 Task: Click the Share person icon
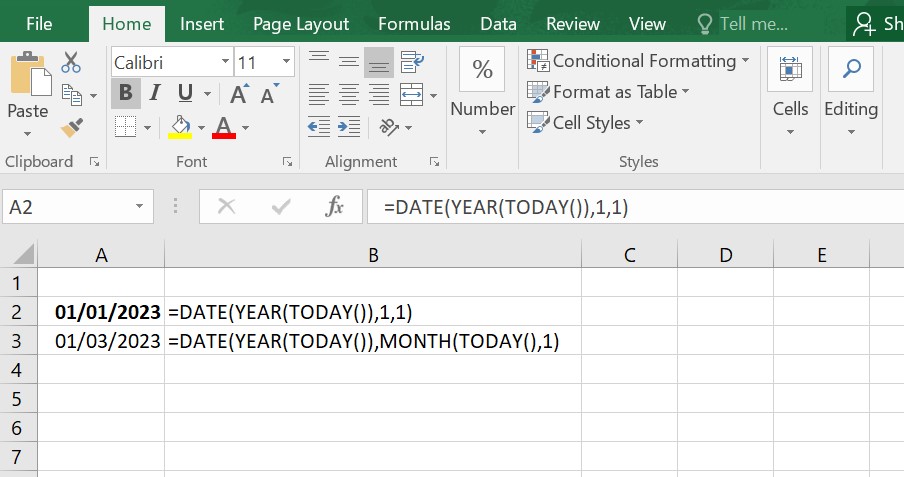[864, 24]
